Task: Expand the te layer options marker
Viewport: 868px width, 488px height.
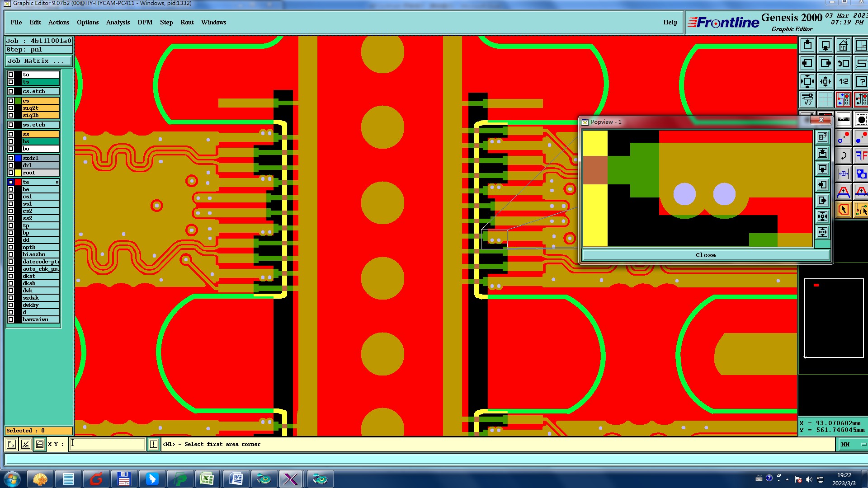Action: coord(57,182)
